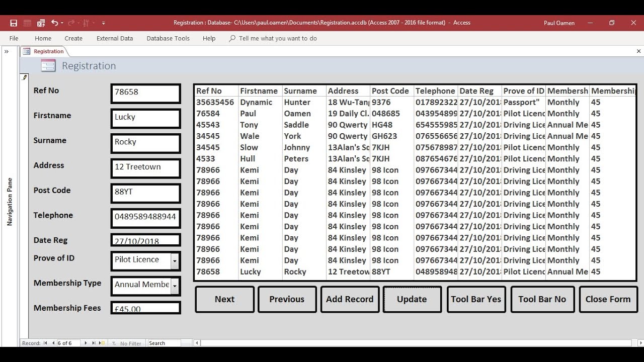Select the list row for Paul Oamen
Viewport: 644px width, 362px height.
tap(415, 114)
